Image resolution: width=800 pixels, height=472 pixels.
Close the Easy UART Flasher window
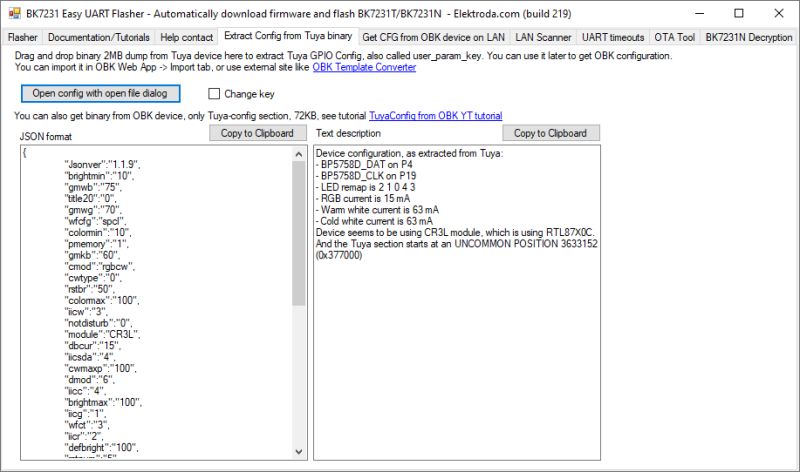[x=779, y=14]
